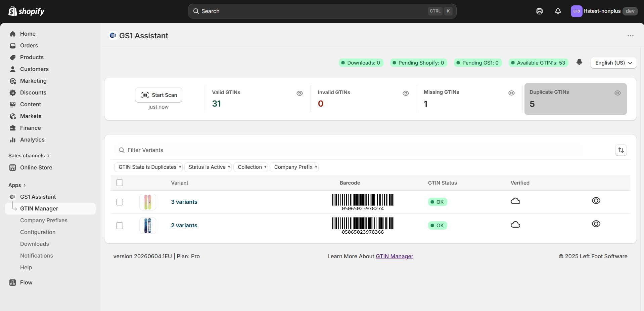Open the 2 variants link
Viewport: 644px width, 311px height.
[x=184, y=226]
